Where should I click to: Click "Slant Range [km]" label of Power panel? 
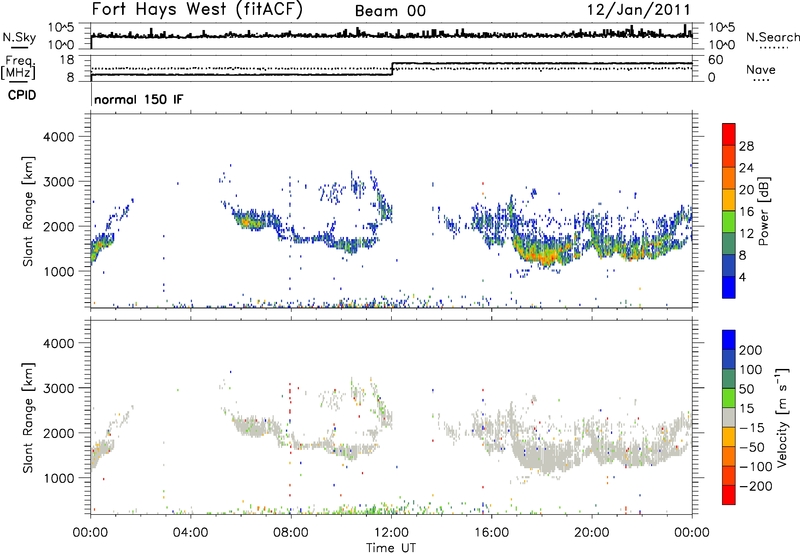(28, 211)
